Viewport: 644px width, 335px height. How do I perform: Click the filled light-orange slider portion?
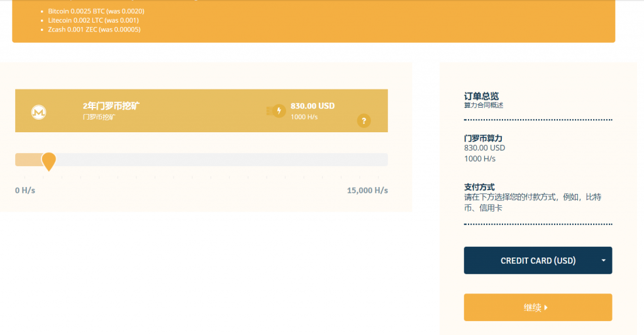pos(28,160)
